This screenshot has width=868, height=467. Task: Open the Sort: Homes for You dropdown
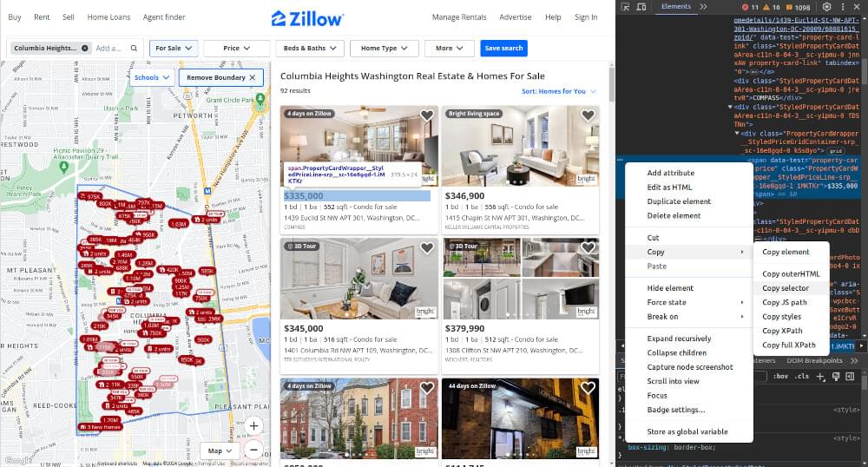click(x=558, y=91)
